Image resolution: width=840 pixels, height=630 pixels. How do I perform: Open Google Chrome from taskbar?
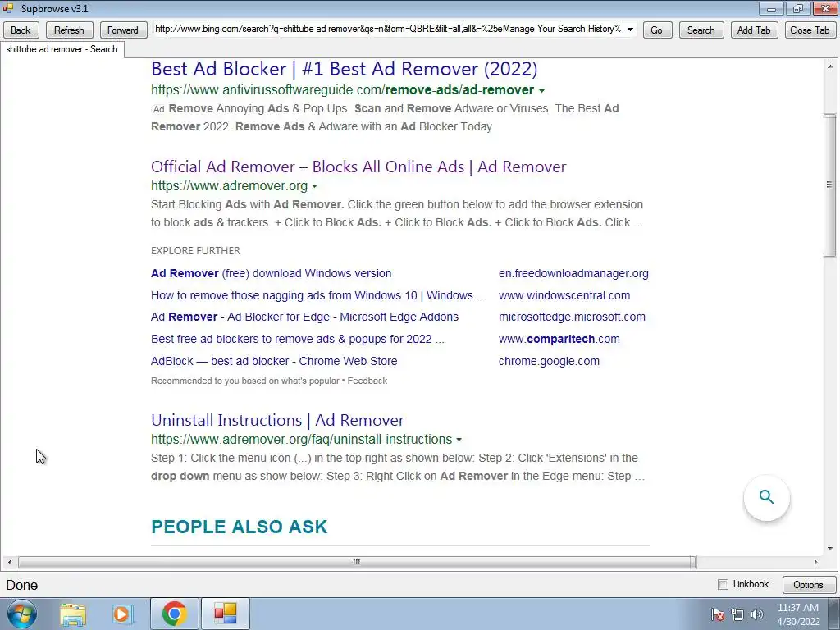tap(174, 614)
